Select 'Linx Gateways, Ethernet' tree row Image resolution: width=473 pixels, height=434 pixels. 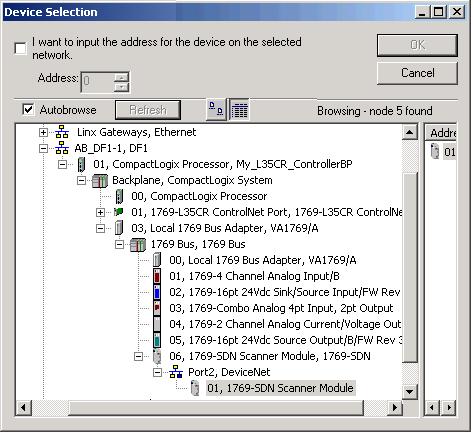(136, 132)
